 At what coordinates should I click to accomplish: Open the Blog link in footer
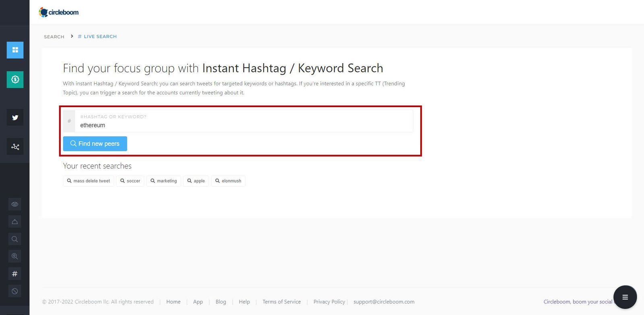click(x=221, y=302)
